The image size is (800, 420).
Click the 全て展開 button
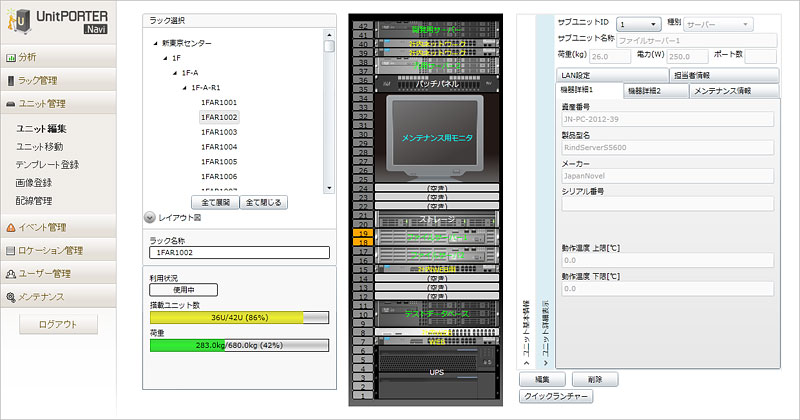pyautogui.click(x=215, y=202)
